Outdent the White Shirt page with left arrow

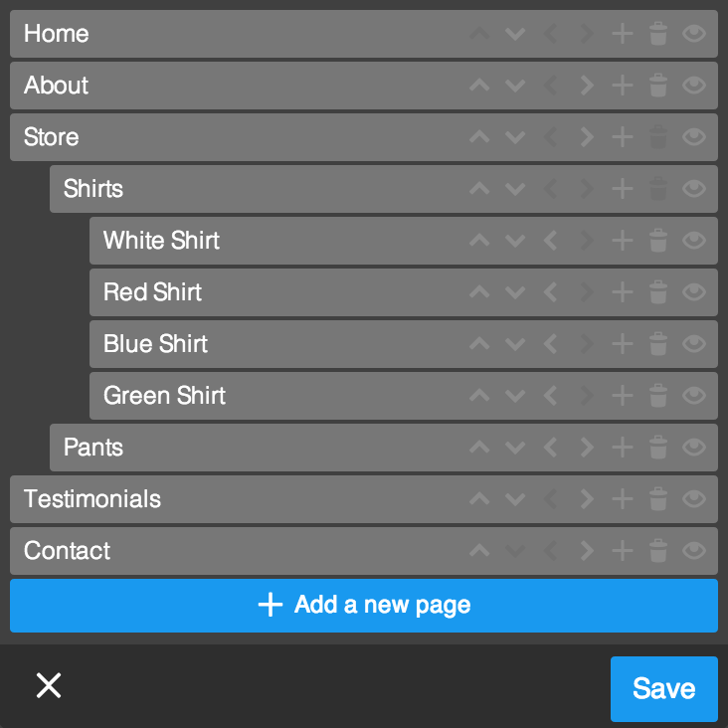pyautogui.click(x=551, y=241)
